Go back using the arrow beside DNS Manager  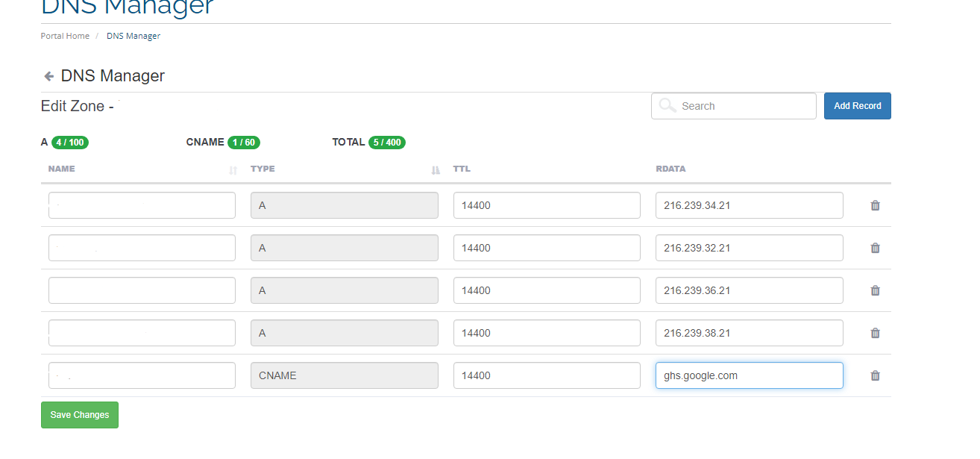(x=48, y=76)
